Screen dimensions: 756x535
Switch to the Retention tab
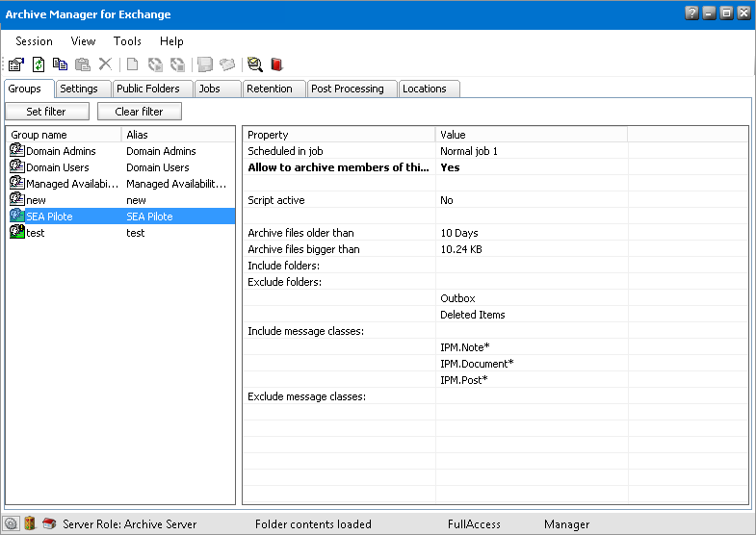(269, 89)
